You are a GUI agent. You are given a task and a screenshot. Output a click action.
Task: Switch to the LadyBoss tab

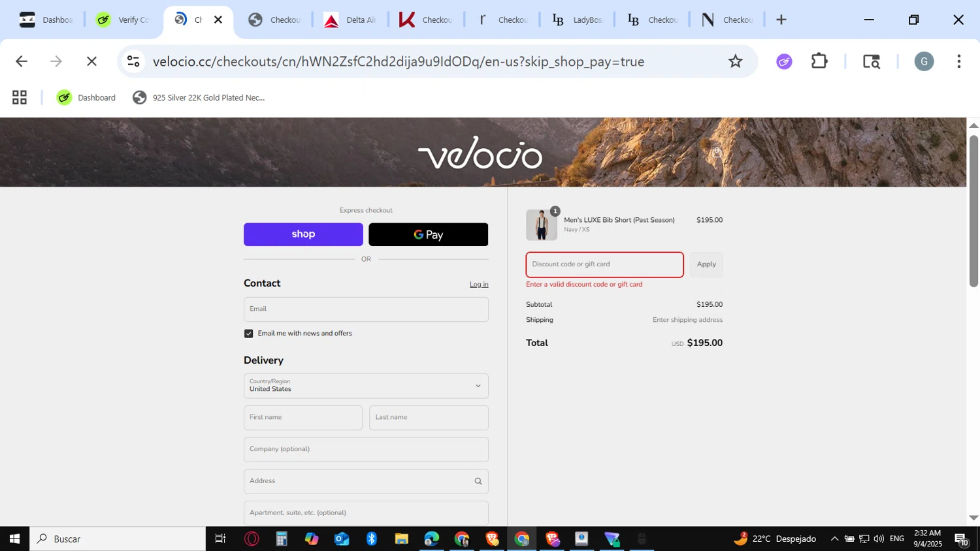(578, 20)
